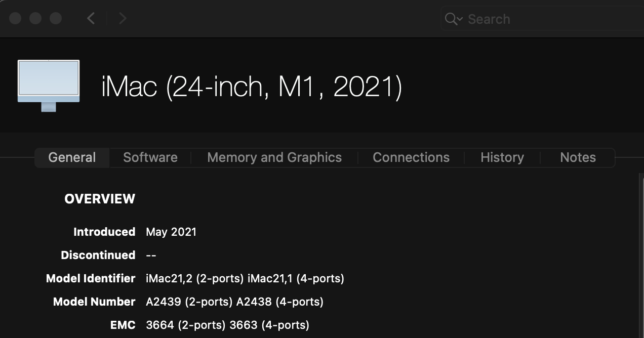Select the General tab

point(72,157)
